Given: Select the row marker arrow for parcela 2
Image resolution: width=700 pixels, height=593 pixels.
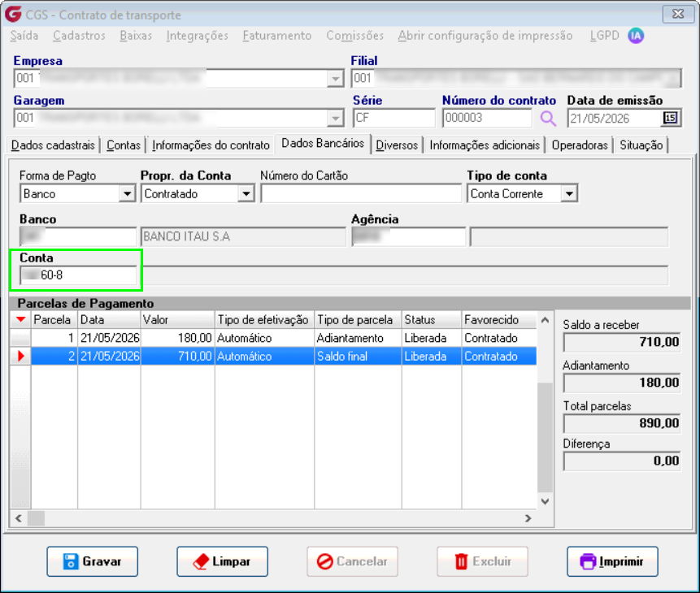Looking at the screenshot, I should 20,356.
